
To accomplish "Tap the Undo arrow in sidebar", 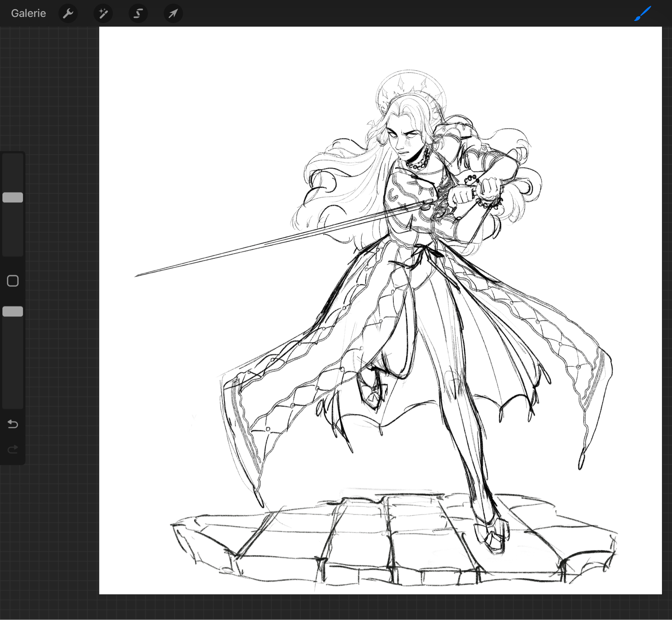I will (13, 424).
